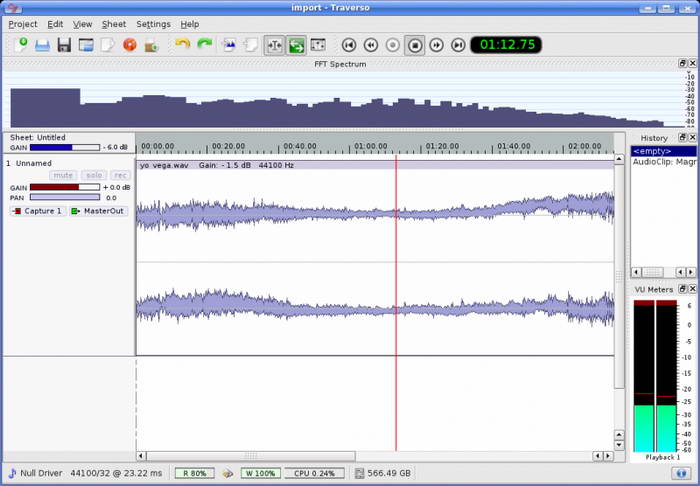
Task: Float the FFT Spectrum dock panel
Action: 683,63
